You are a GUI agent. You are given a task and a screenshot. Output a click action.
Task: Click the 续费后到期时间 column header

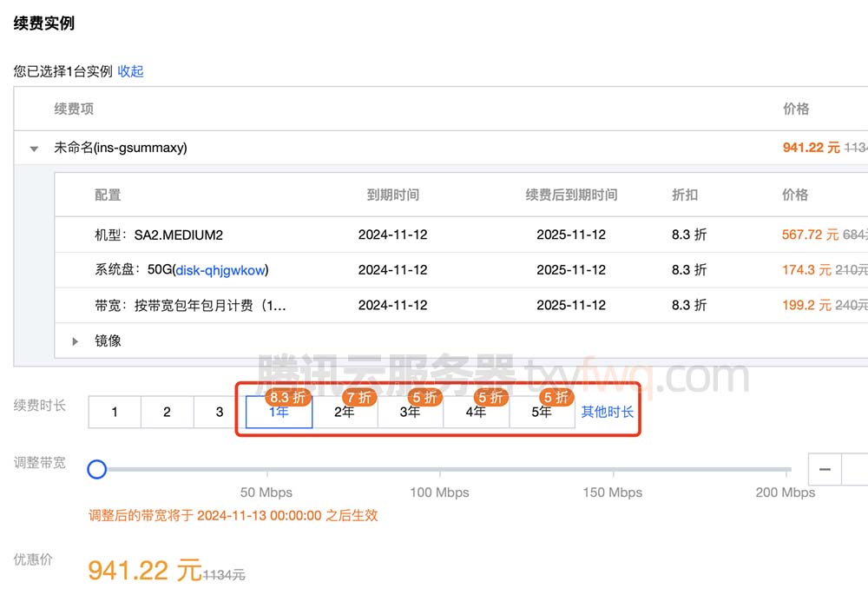tap(571, 195)
